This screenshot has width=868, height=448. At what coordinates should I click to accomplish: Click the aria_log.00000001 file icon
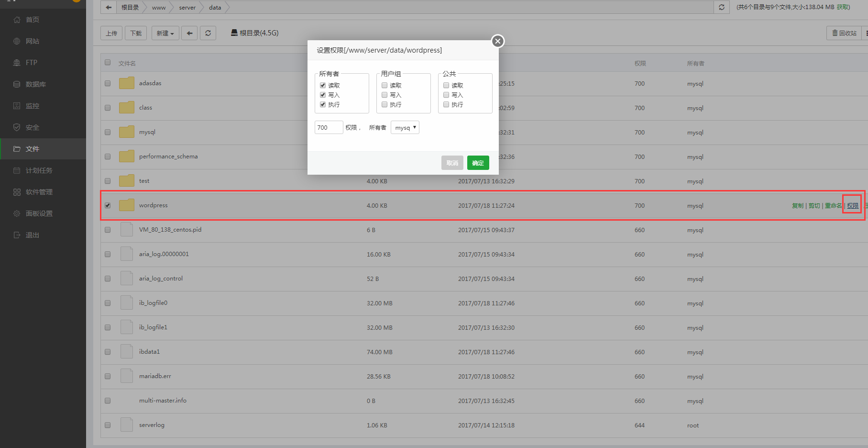coord(127,254)
